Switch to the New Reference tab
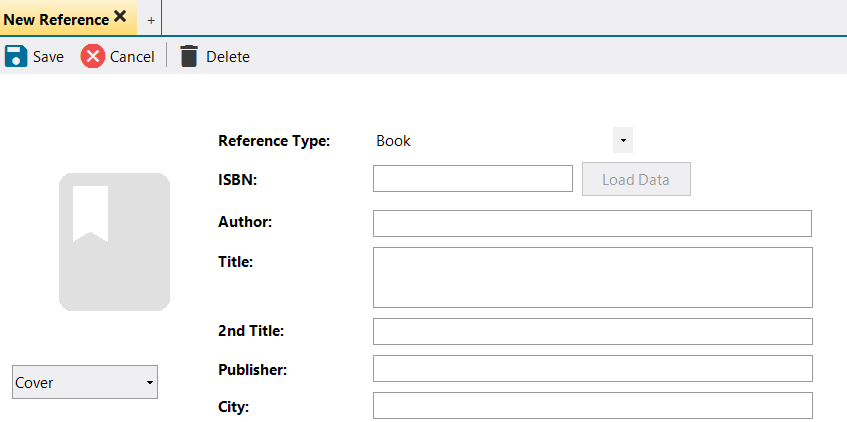847x422 pixels. click(56, 19)
